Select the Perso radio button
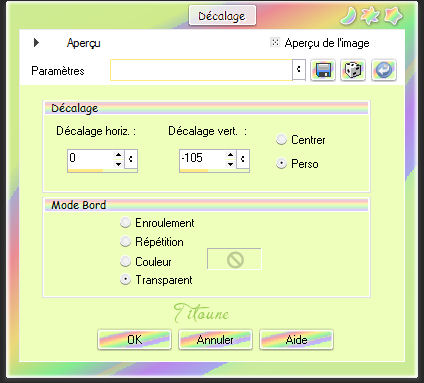424x383 pixels. point(281,164)
